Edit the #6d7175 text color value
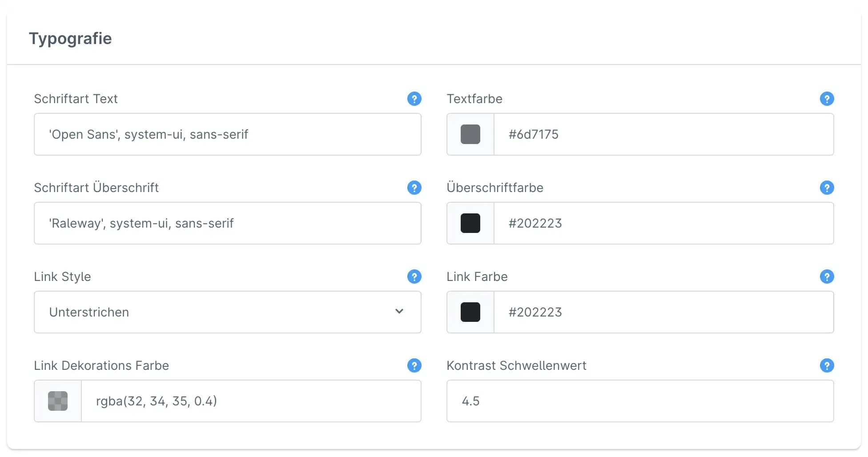Screen dimensions: 868x457 click(663, 134)
